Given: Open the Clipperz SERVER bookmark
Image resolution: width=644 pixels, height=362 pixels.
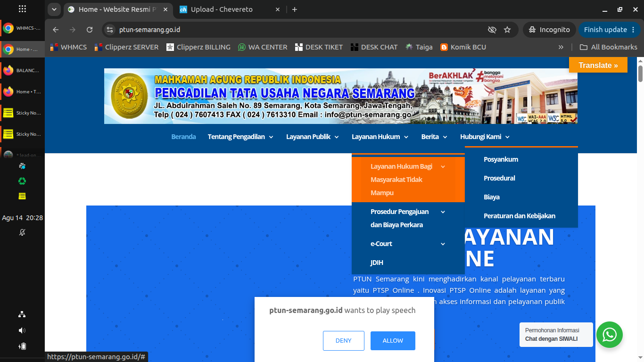Looking at the screenshot, I should [x=127, y=47].
